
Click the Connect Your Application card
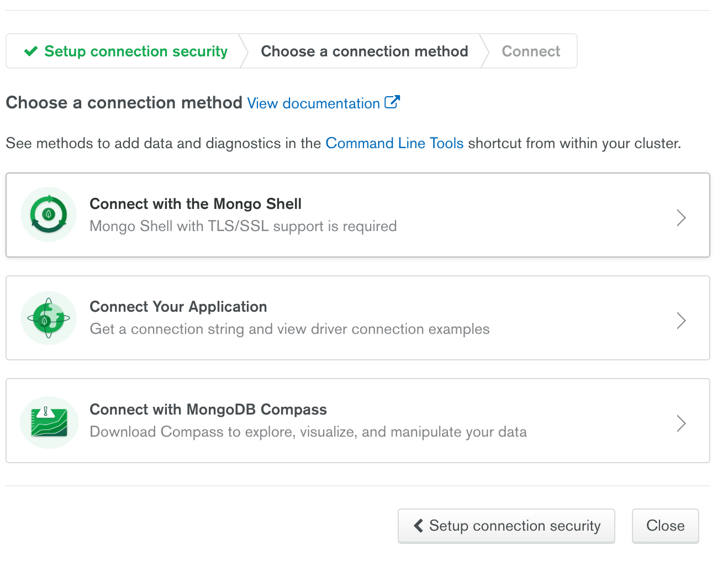pos(358,317)
